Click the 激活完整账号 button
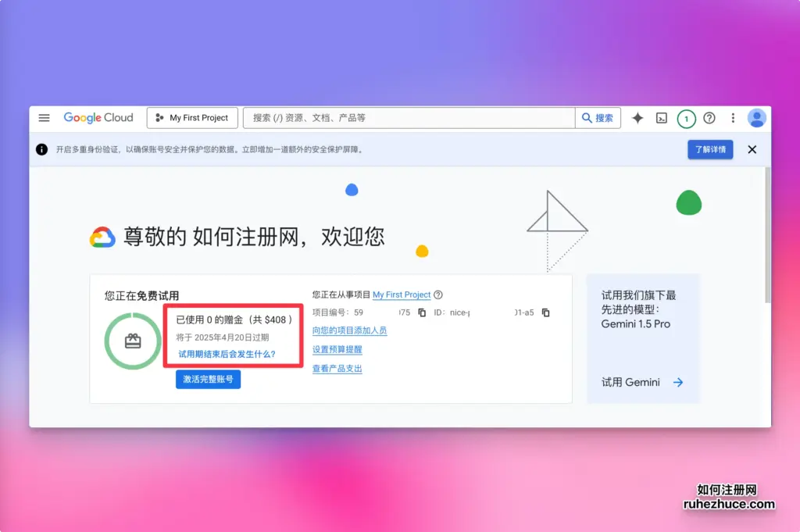 (208, 379)
